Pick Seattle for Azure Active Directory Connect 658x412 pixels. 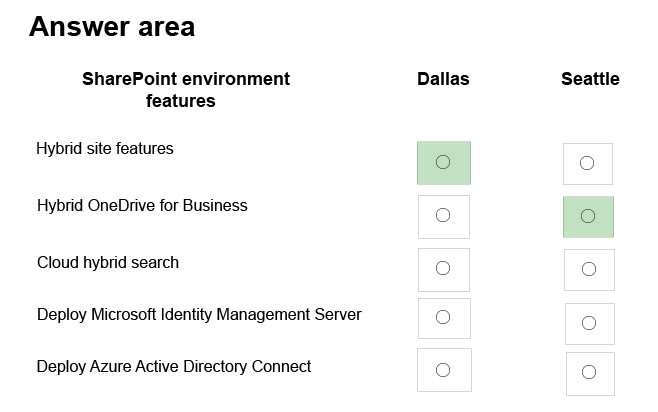[589, 372]
